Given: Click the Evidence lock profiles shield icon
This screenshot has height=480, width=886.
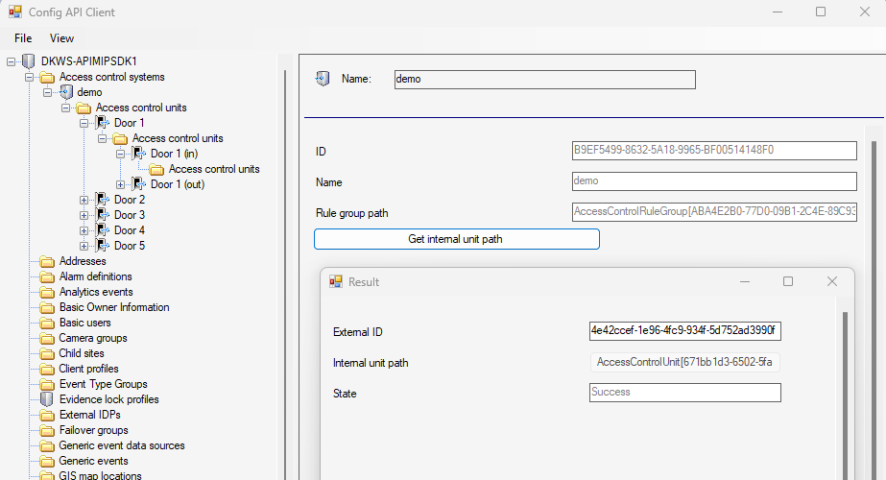Looking at the screenshot, I should click(47, 399).
